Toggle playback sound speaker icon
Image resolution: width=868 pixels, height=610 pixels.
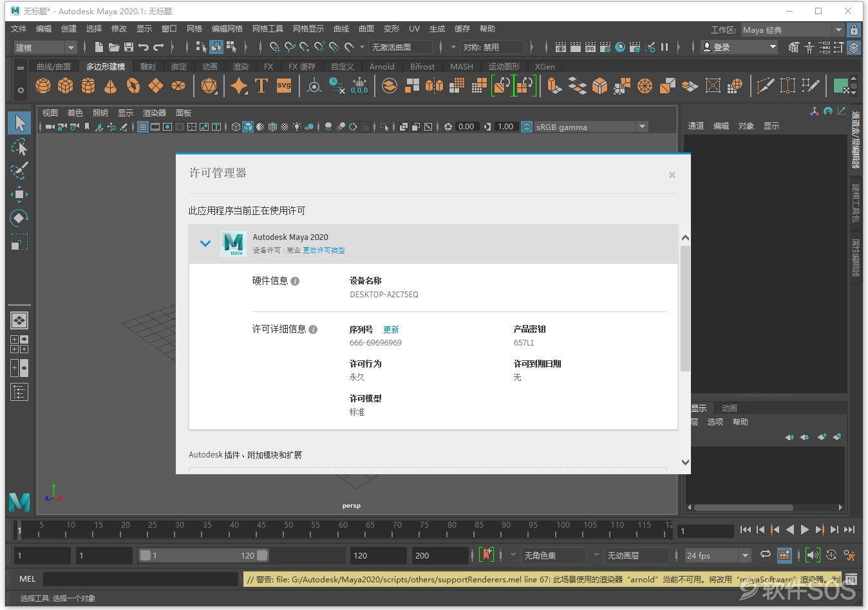pyautogui.click(x=813, y=555)
